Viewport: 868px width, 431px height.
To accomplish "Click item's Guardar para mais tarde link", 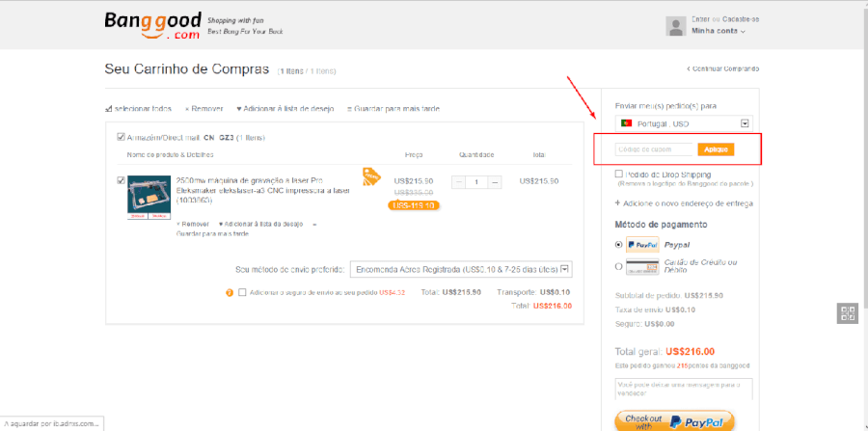I will 212,234.
